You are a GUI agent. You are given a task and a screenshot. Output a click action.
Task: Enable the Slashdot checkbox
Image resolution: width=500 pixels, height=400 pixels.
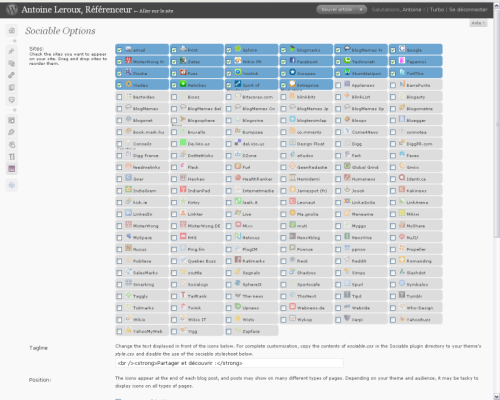pyautogui.click(x=393, y=273)
